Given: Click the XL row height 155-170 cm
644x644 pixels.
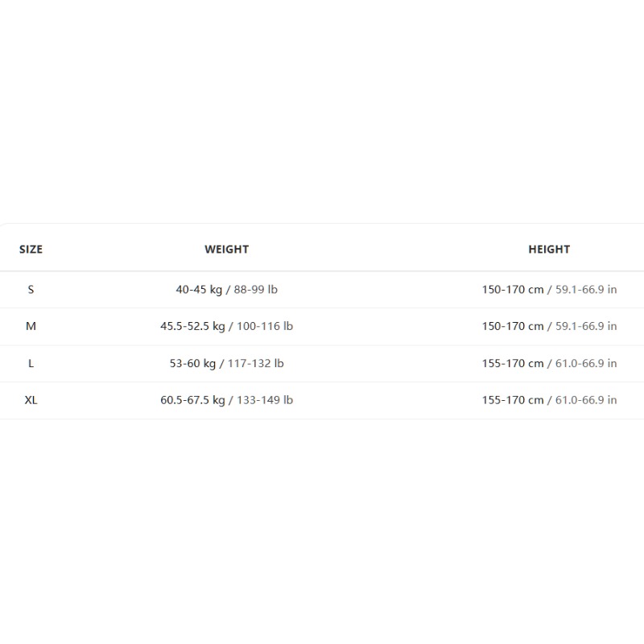Looking at the screenshot, I should 513,400.
